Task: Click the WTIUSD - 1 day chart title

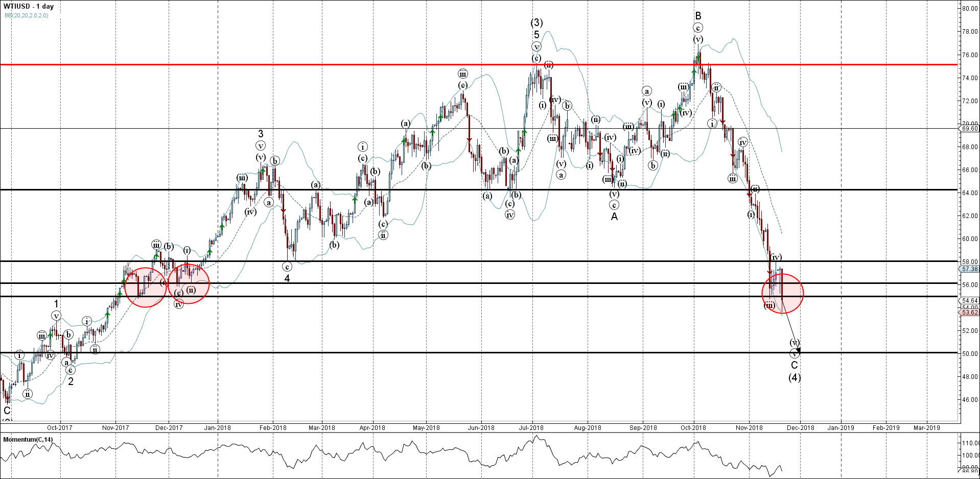Action: pyautogui.click(x=28, y=7)
